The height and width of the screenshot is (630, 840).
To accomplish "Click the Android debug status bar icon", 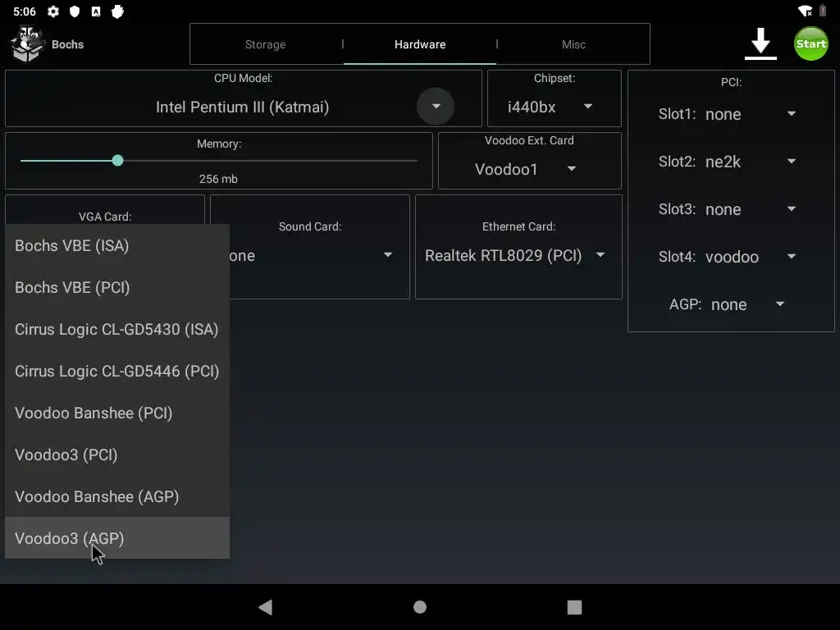I will pos(117,11).
